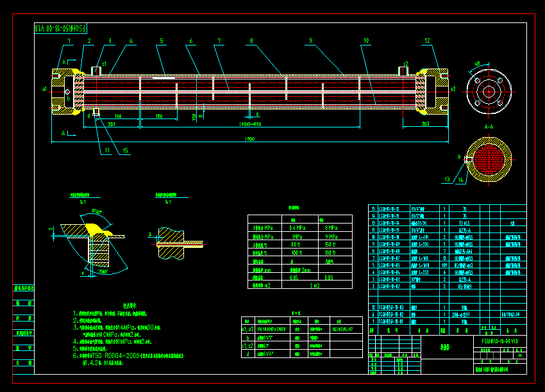Click the 0.6 MPa working pressure table cell
The width and height of the screenshot is (545, 392).
tap(298, 228)
